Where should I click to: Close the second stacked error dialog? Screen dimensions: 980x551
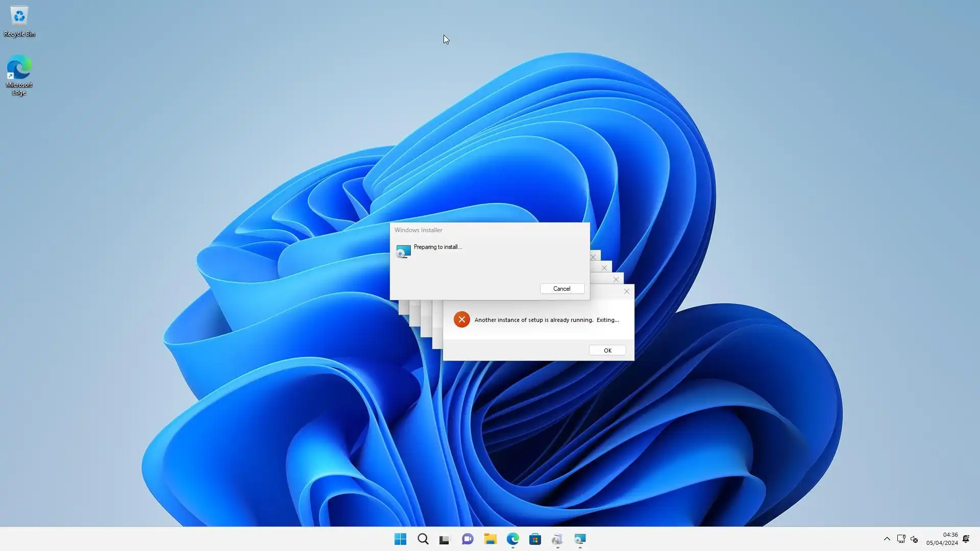[616, 280]
